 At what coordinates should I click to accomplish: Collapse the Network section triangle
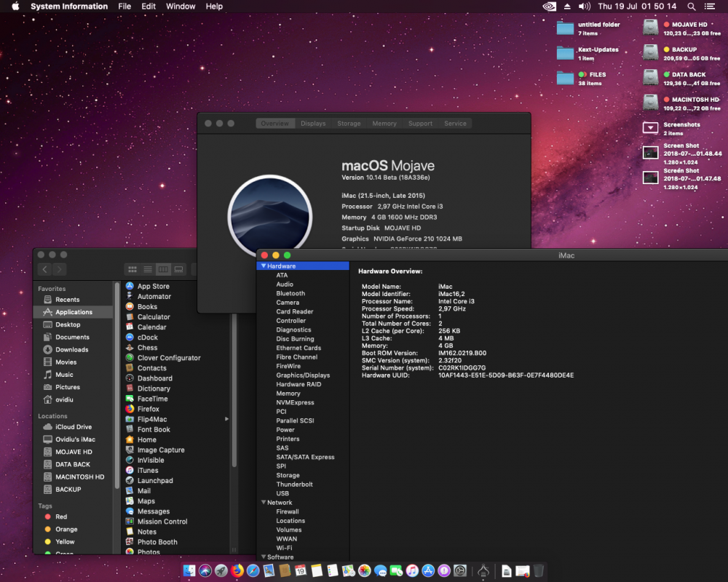point(264,502)
